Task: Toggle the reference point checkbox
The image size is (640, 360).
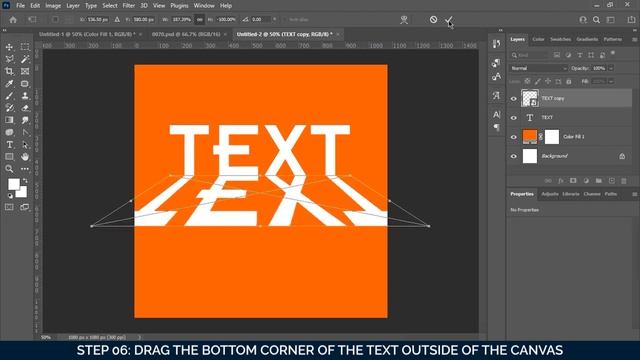Action: (x=55, y=20)
